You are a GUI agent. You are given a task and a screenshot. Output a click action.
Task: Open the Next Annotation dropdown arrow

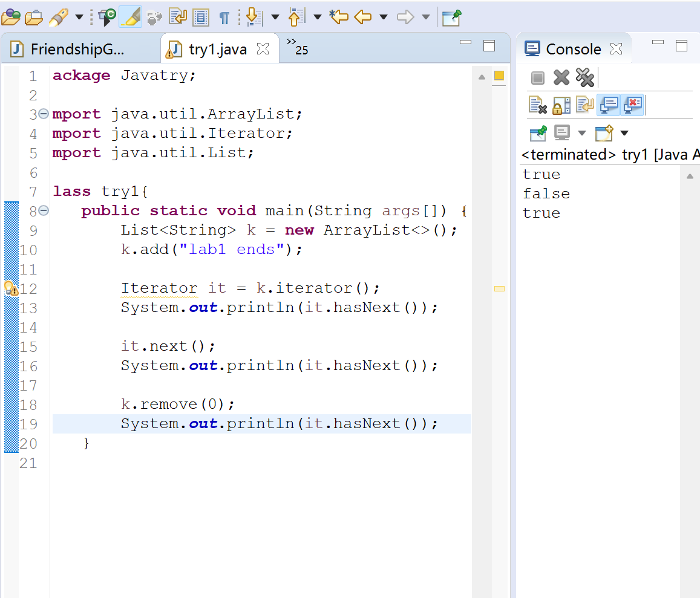point(275,18)
